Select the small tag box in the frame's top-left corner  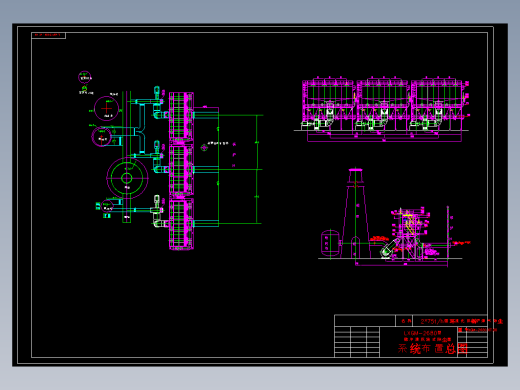click(x=48, y=35)
